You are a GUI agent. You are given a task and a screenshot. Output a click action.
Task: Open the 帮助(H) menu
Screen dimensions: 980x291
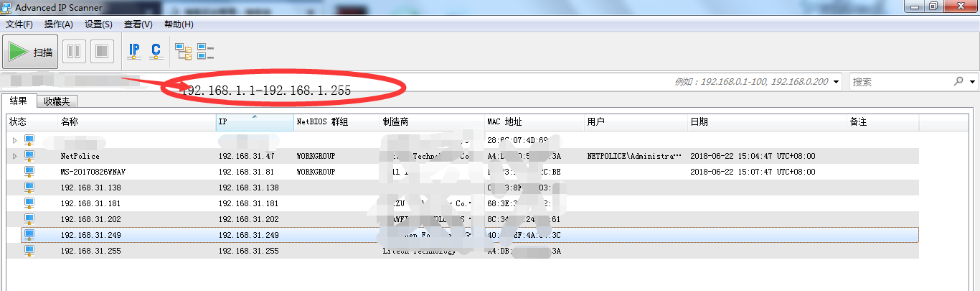click(179, 24)
